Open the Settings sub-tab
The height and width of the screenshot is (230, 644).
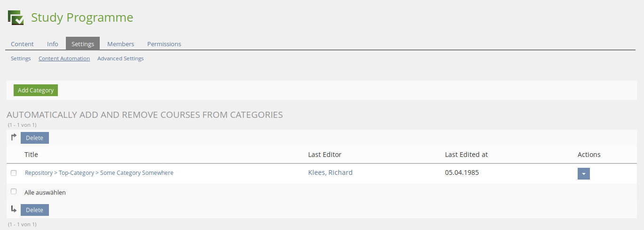21,58
